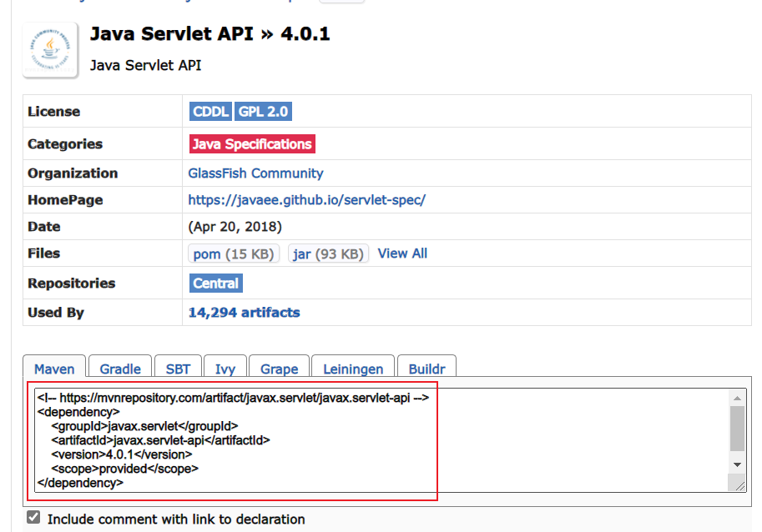The image size is (762, 532).
Task: Click the textarea resize handle
Action: [x=739, y=485]
